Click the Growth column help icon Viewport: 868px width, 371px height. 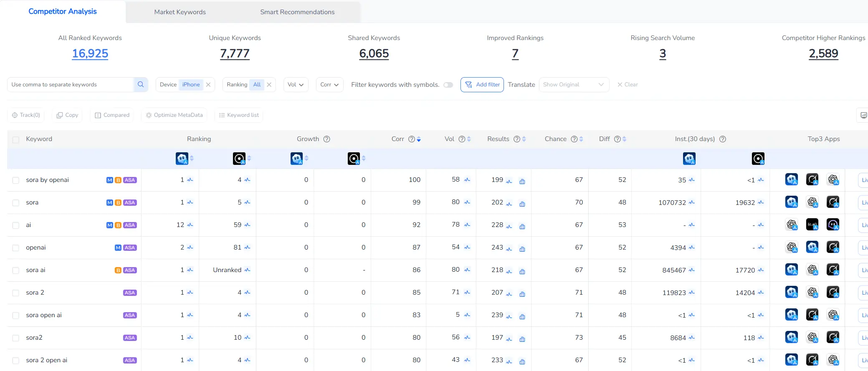tap(327, 139)
